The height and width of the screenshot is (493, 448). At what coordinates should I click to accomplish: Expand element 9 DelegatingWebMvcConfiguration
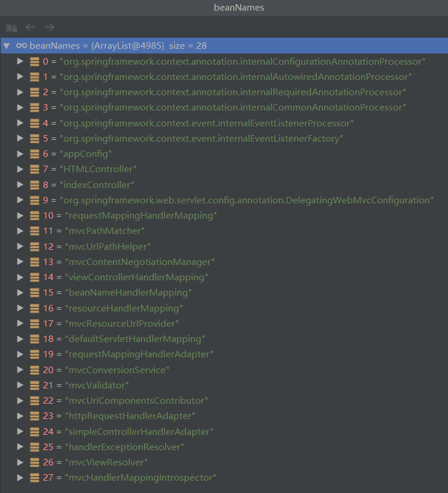click(x=20, y=200)
